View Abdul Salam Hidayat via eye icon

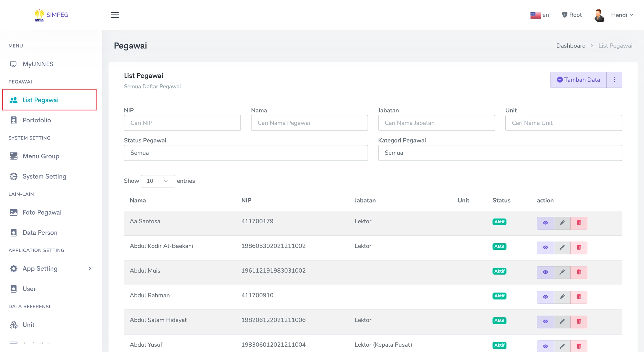545,321
